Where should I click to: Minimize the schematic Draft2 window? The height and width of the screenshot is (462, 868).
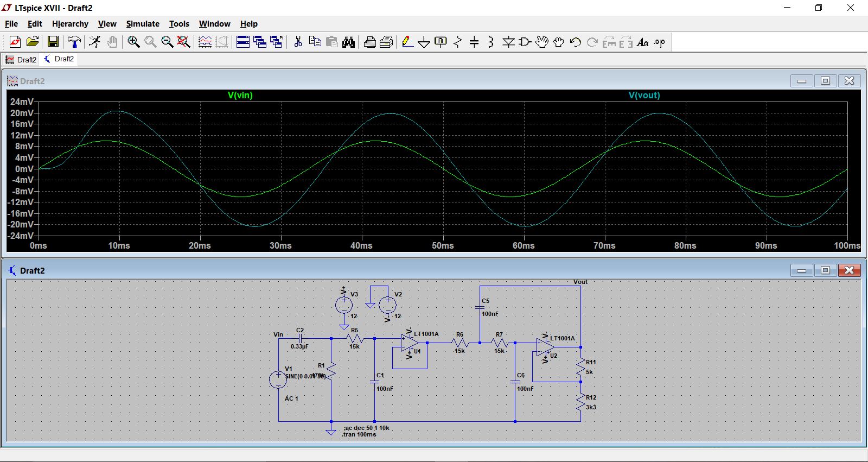point(801,270)
